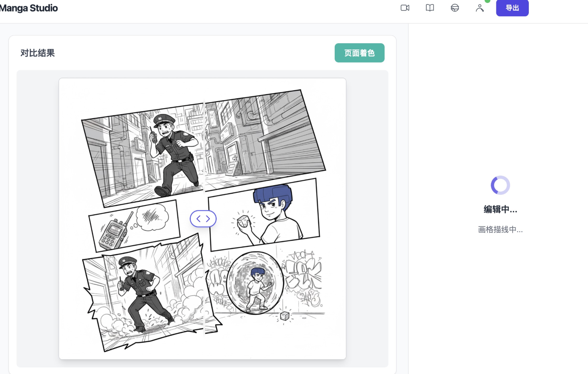Click the right chevron on comparison handle
The height and width of the screenshot is (374, 588).
(x=208, y=219)
